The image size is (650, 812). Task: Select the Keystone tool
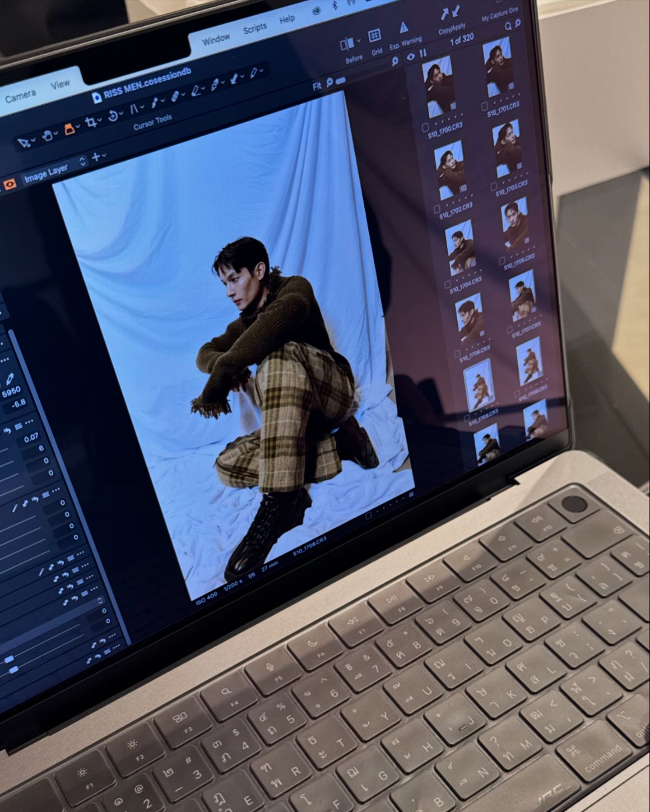pyautogui.click(x=134, y=109)
